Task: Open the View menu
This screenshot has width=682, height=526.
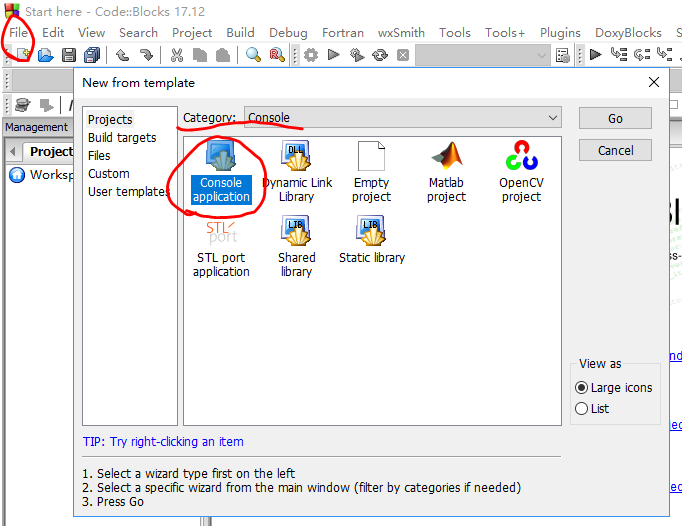Action: click(x=91, y=33)
